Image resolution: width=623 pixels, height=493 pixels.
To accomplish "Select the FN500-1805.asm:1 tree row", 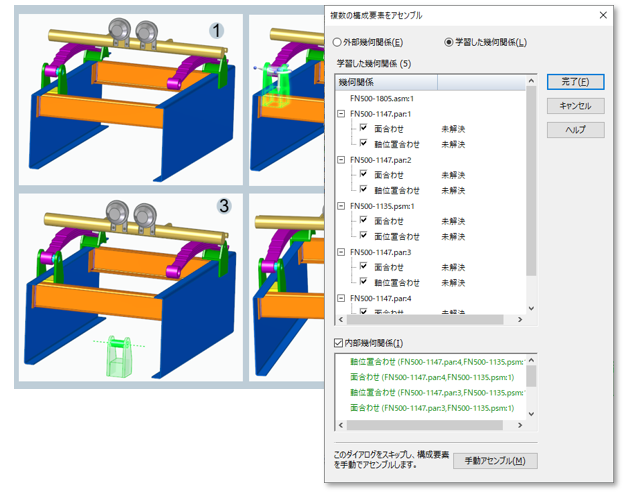I will 382,99.
